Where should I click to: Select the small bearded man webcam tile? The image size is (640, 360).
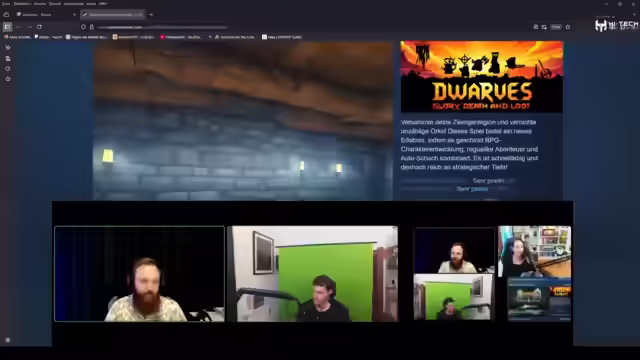454,250
